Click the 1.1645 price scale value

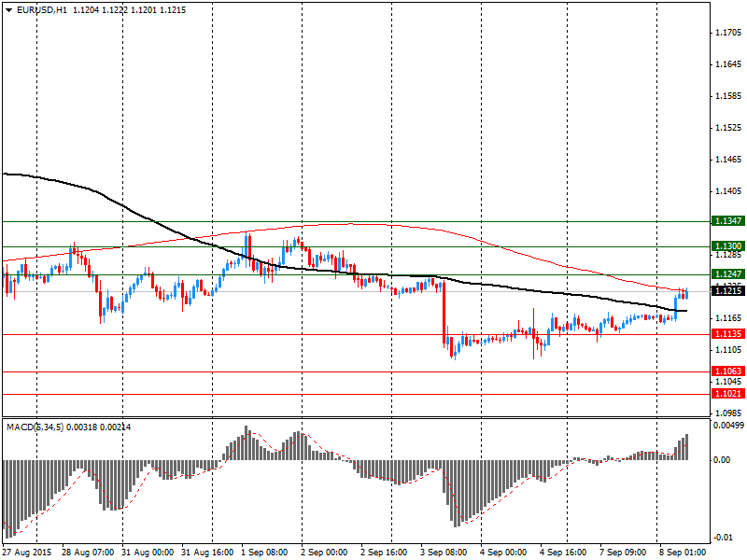pyautogui.click(x=729, y=64)
